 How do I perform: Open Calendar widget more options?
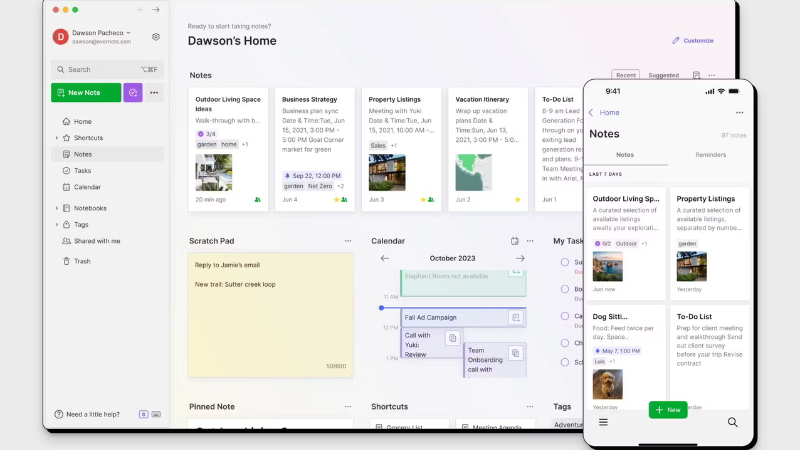click(x=530, y=241)
